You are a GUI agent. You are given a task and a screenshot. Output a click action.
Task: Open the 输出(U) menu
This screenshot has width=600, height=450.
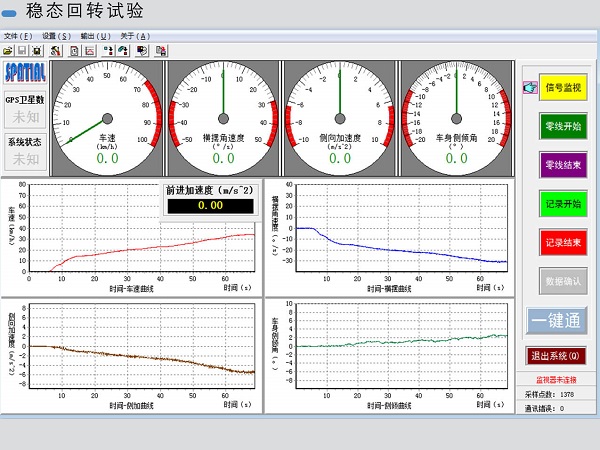95,36
